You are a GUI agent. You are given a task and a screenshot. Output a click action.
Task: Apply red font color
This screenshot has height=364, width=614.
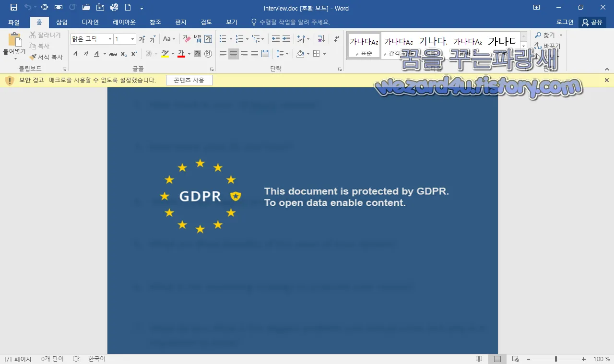click(181, 54)
